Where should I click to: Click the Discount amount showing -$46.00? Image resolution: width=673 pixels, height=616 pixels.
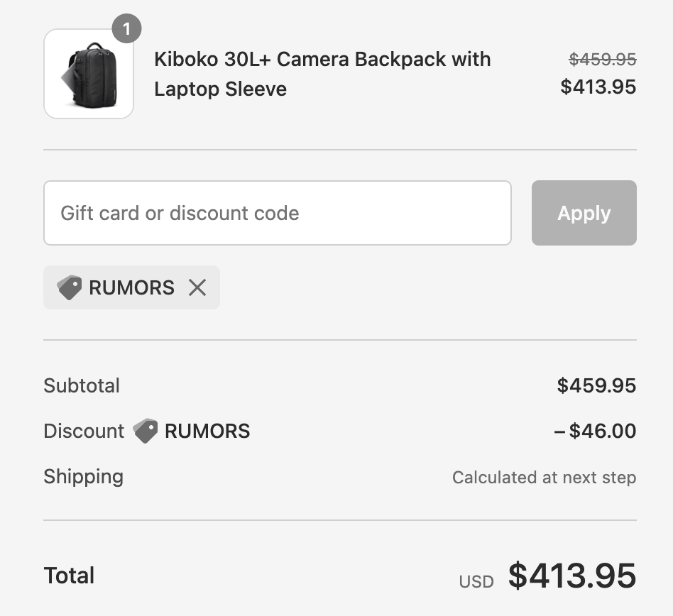tap(595, 431)
